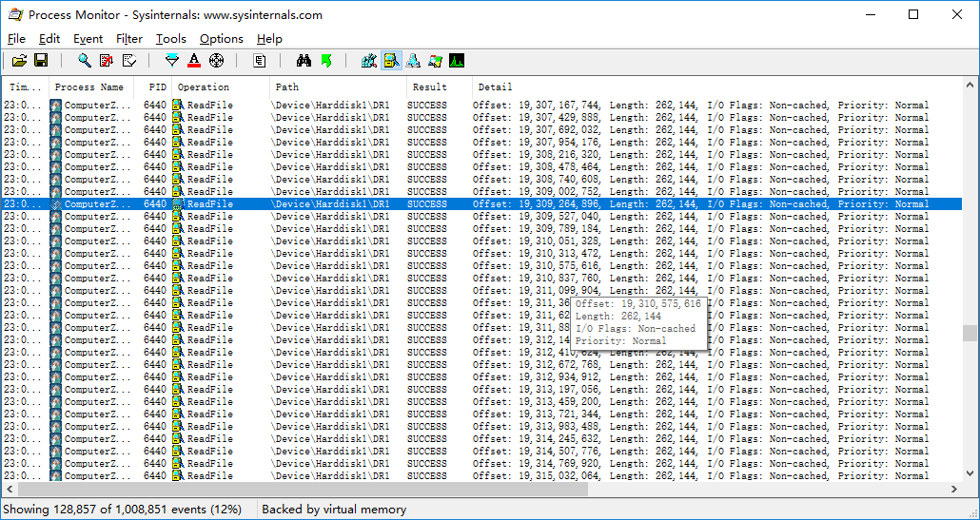This screenshot has width=980, height=520.
Task: Click the Find binoculars icon
Action: click(x=304, y=61)
